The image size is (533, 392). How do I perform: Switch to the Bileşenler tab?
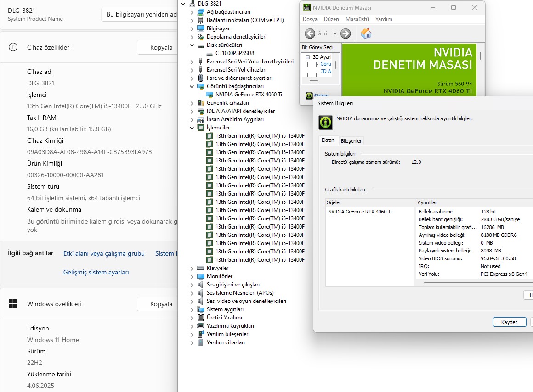click(x=351, y=140)
